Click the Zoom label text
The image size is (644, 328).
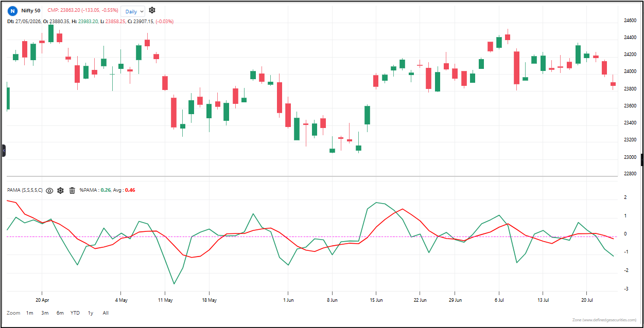pyautogui.click(x=13, y=313)
